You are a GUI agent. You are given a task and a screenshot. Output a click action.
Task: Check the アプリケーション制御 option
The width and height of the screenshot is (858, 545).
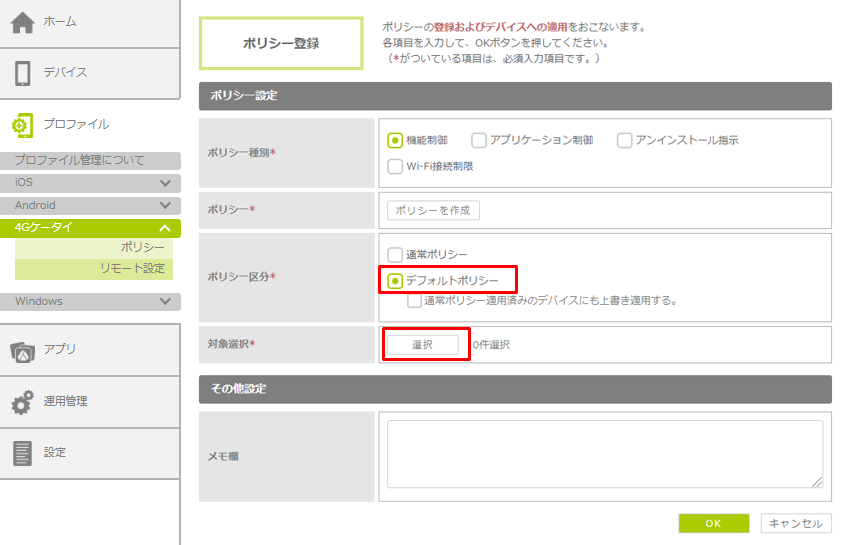(479, 141)
